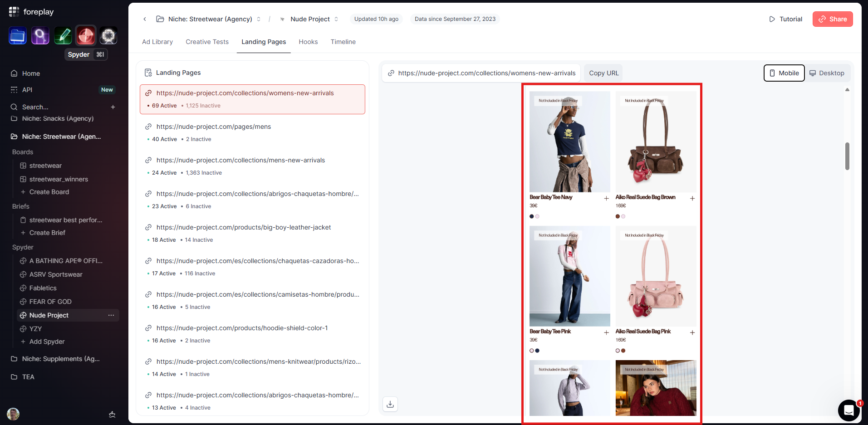This screenshot has height=425, width=868.
Task: Click the Copy URL button
Action: coord(603,73)
